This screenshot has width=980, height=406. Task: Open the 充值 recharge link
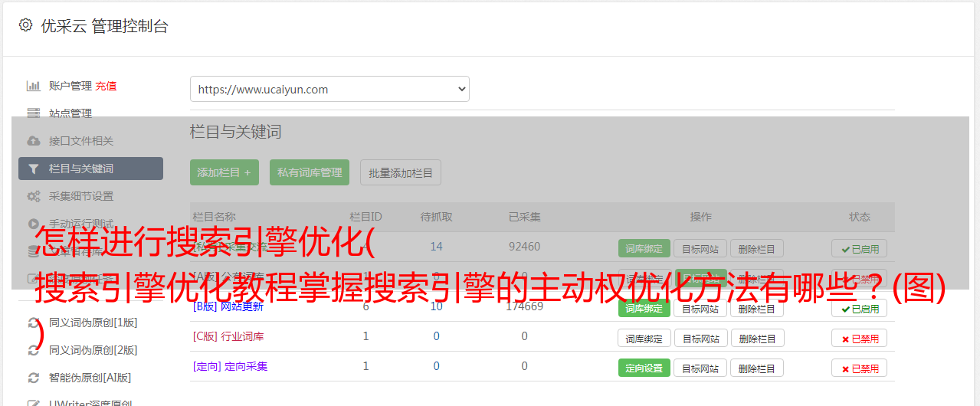click(107, 86)
